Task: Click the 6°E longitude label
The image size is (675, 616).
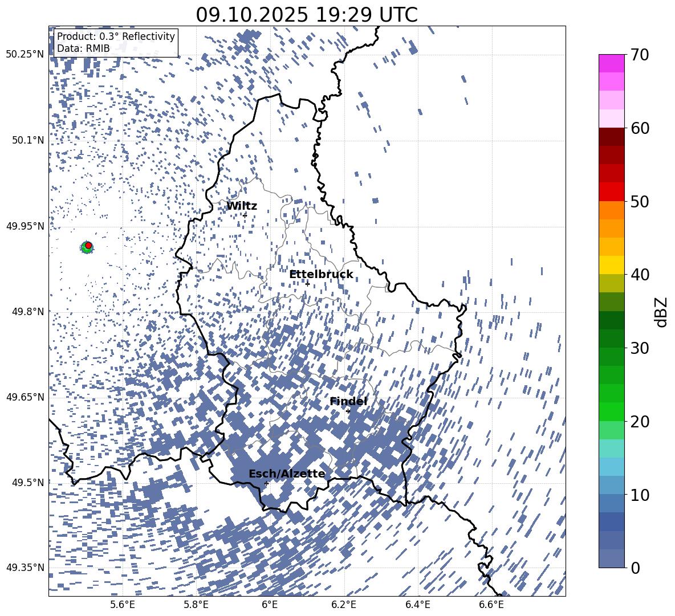Action: (x=270, y=605)
